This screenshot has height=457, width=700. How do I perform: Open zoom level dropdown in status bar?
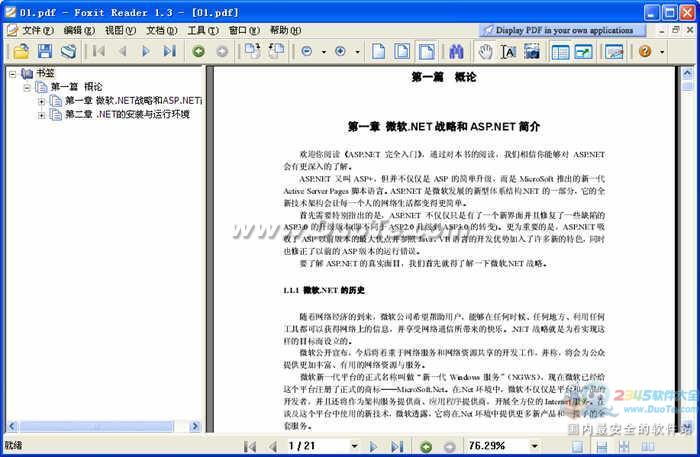(534, 445)
